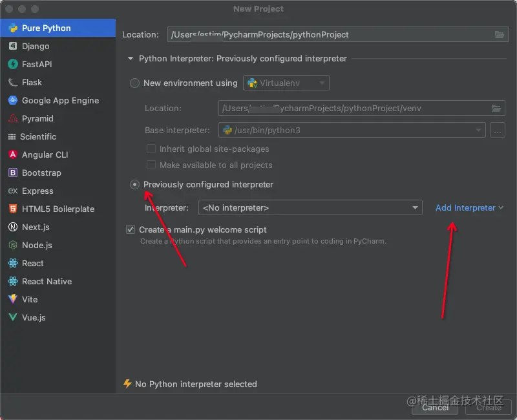Collapse the Python Interpreter section
The image size is (517, 420).
coord(131,59)
